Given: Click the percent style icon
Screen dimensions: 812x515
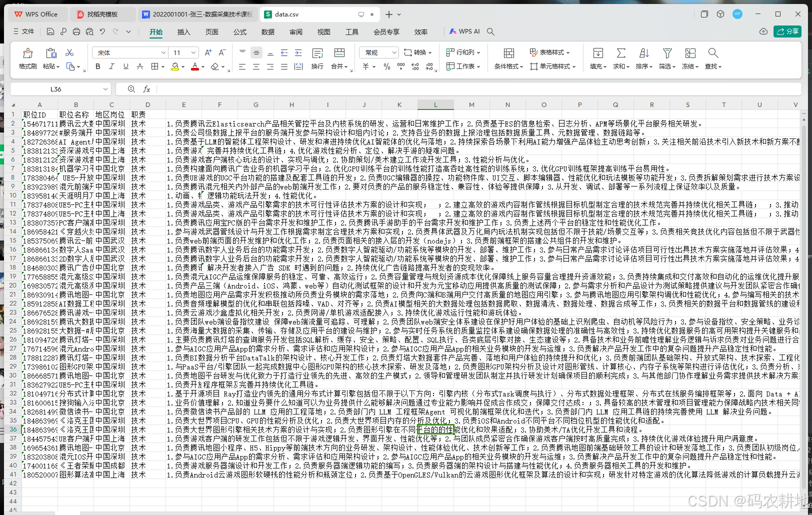Looking at the screenshot, I should 387,66.
